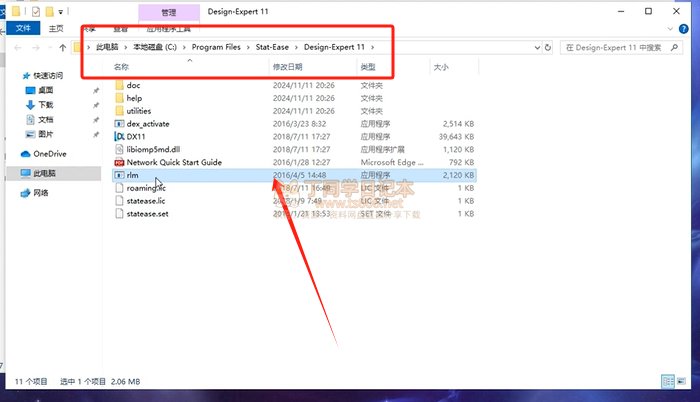
Task: Switch to the 主页 (Home) ribbon tab
Action: click(56, 30)
